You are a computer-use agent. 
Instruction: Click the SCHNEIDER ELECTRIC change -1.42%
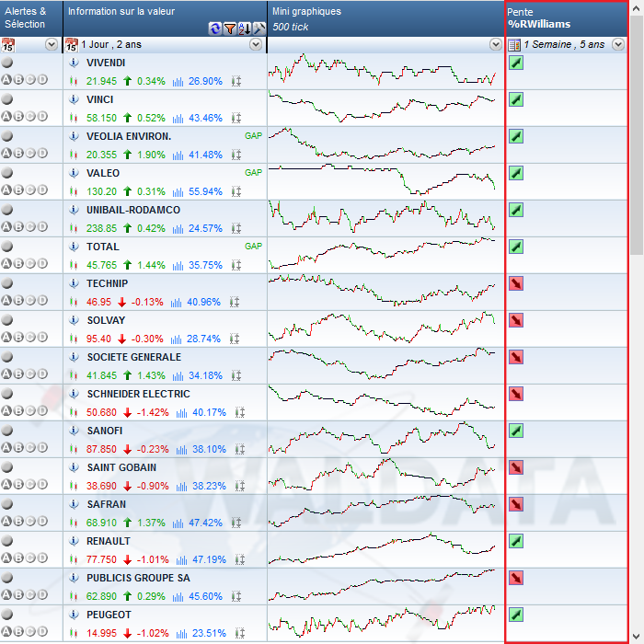[153, 412]
